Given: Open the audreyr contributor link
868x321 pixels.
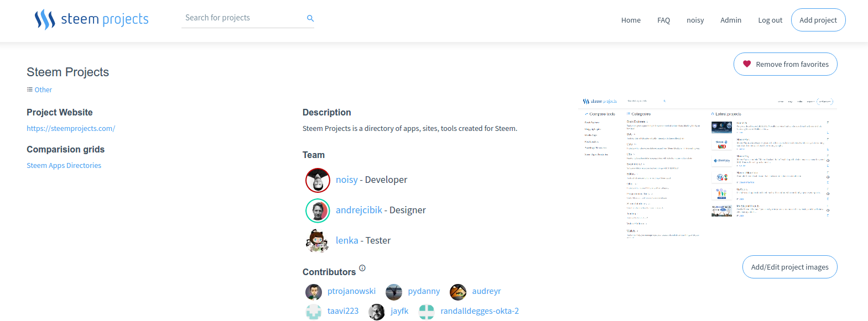Looking at the screenshot, I should pos(486,291).
